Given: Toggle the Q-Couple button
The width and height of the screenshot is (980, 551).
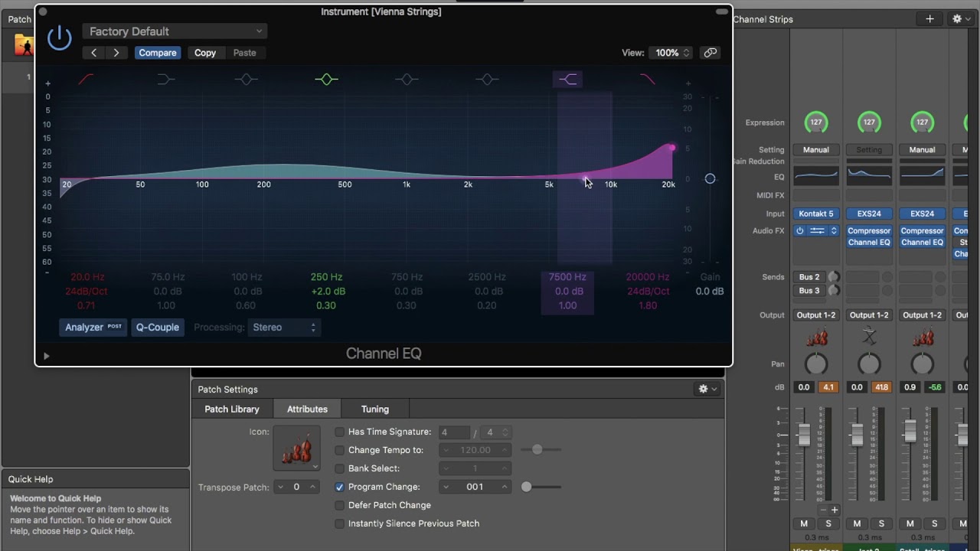Looking at the screenshot, I should (x=158, y=328).
